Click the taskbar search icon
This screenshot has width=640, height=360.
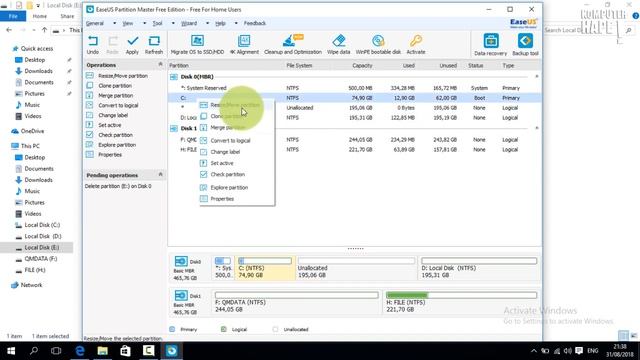34,351
